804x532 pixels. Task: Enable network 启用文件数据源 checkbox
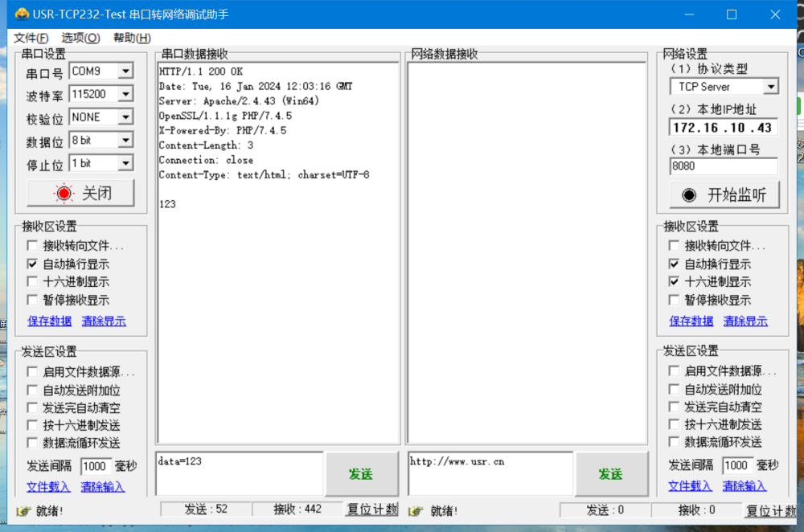point(674,370)
